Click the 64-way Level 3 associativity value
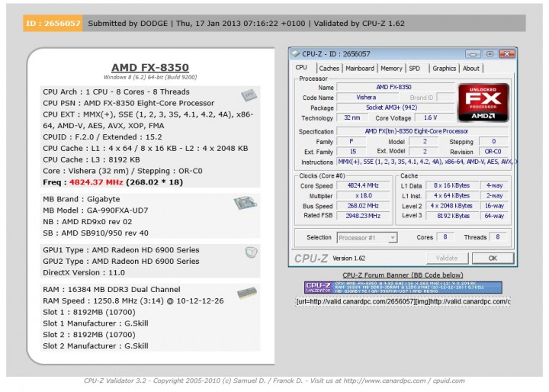The height and width of the screenshot is (392, 549). 494,216
